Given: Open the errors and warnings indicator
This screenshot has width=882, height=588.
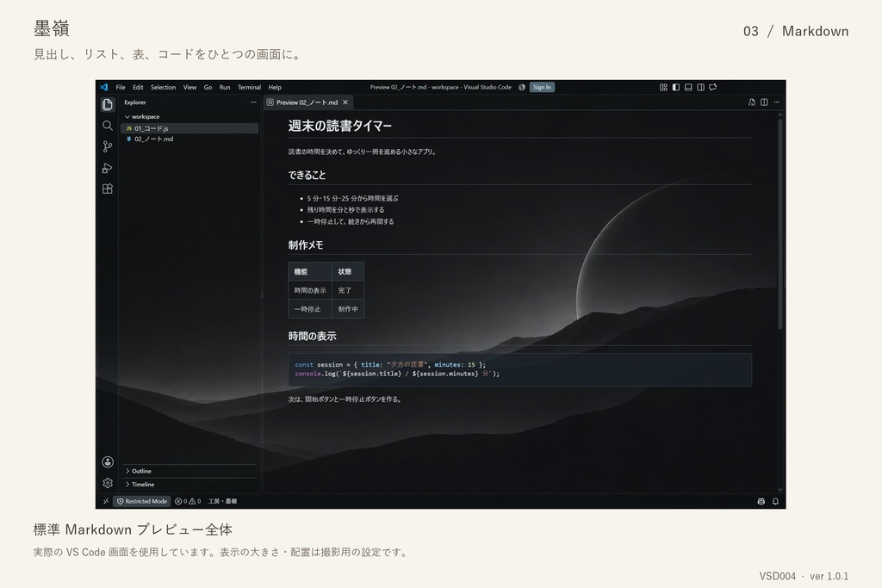Looking at the screenshot, I should point(188,501).
